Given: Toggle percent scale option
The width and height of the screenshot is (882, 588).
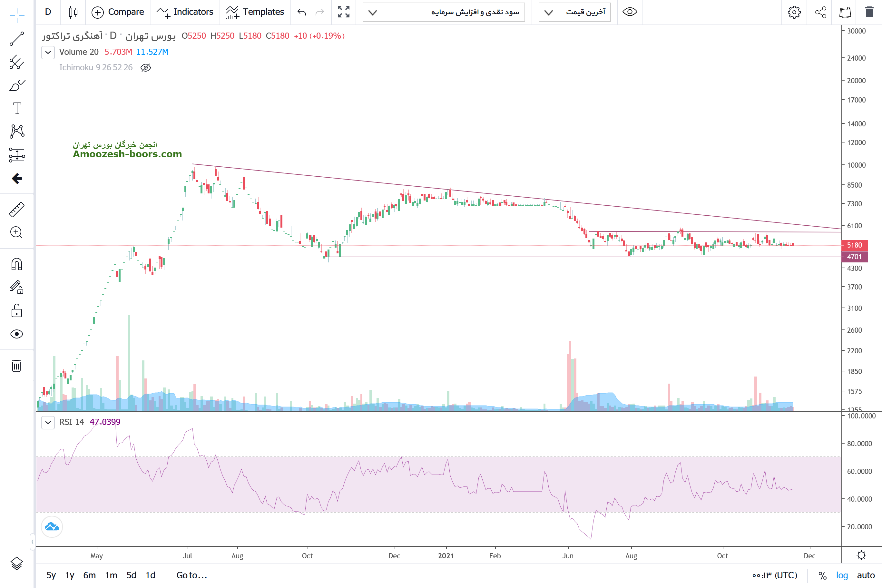Looking at the screenshot, I should [x=822, y=575].
